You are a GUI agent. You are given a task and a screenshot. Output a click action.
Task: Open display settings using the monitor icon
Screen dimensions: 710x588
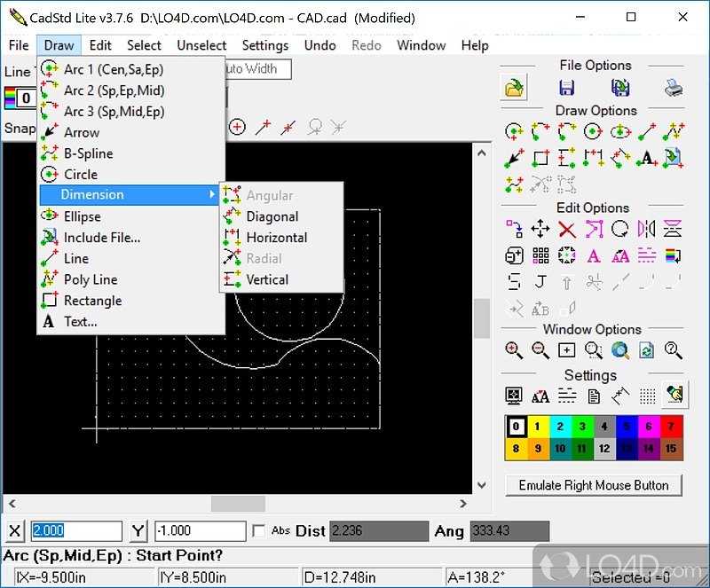[514, 396]
